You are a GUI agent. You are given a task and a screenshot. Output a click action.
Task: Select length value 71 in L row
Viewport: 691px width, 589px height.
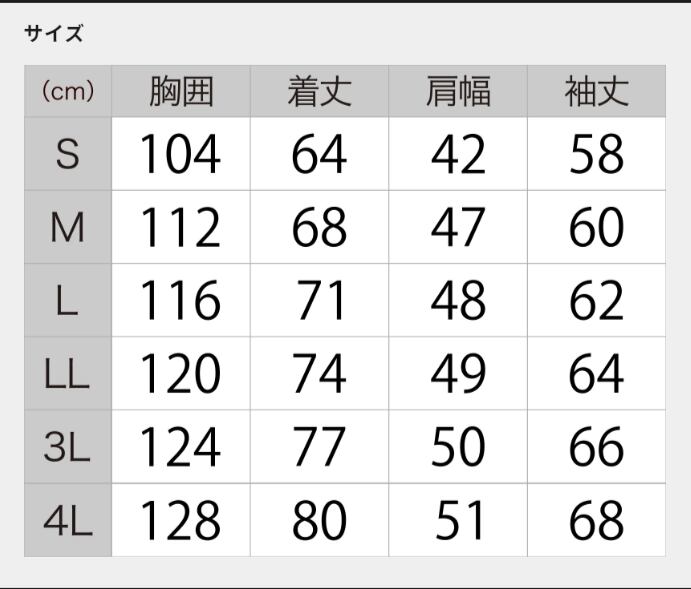click(x=319, y=301)
